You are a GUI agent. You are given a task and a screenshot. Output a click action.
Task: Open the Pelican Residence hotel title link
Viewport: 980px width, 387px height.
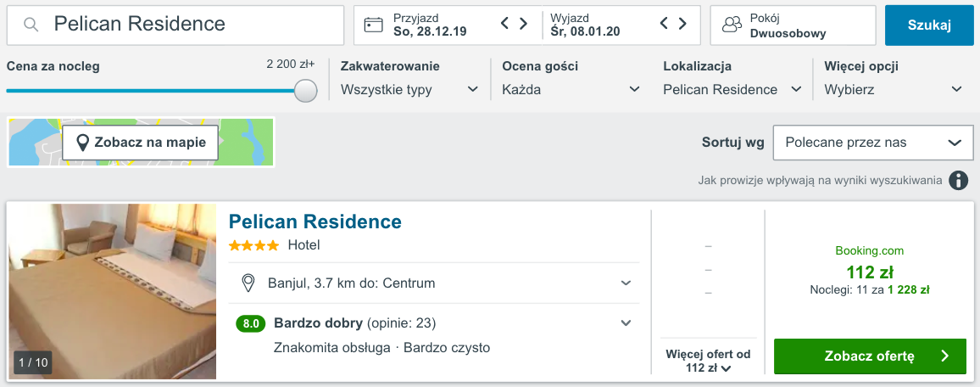click(x=315, y=222)
